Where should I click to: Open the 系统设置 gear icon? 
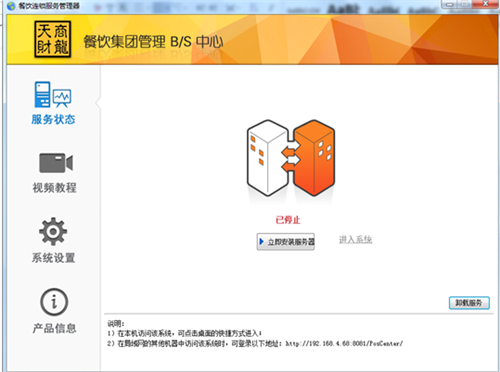coord(53,231)
